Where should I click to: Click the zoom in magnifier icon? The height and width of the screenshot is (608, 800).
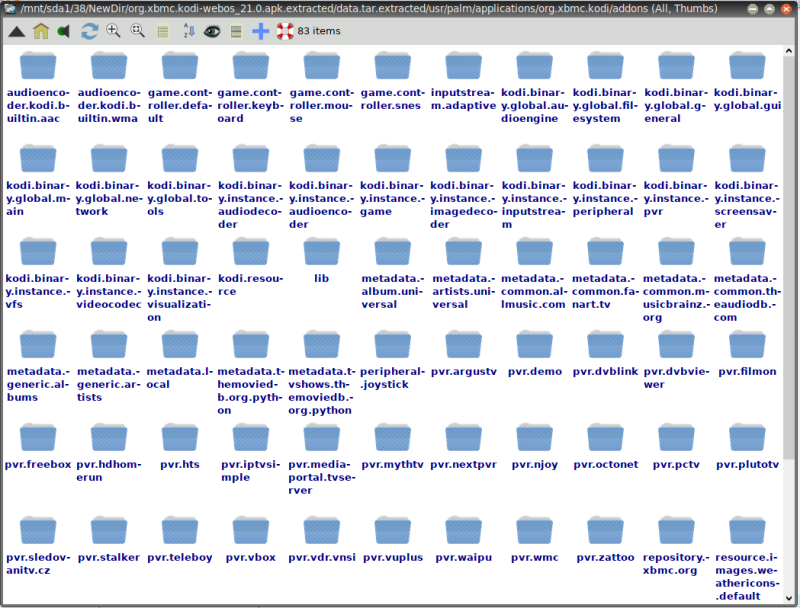click(113, 31)
